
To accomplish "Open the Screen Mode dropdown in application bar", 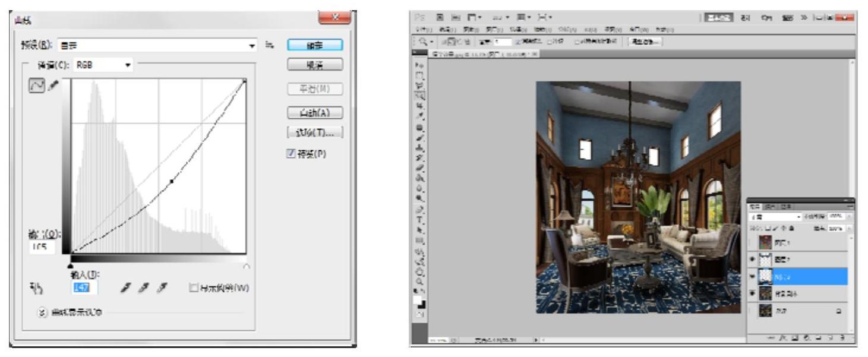I will click(544, 17).
